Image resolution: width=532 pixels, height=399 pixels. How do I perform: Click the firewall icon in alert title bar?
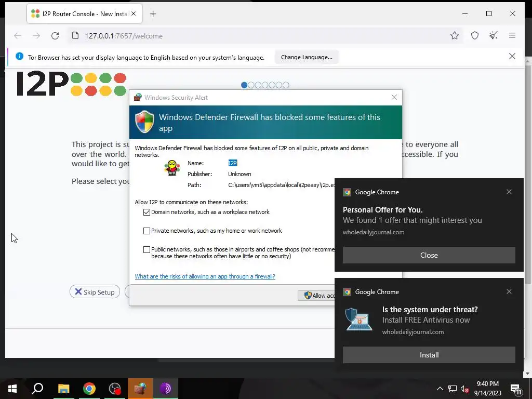[137, 97]
